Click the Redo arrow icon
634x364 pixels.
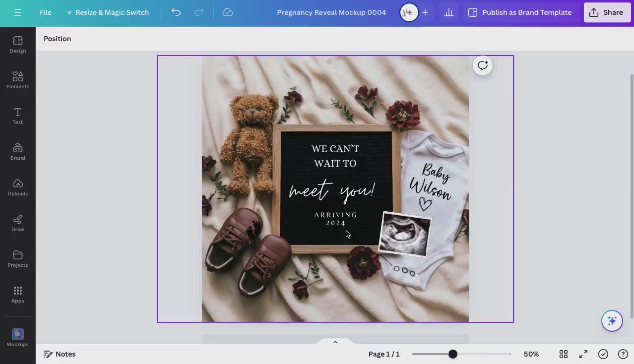(199, 12)
